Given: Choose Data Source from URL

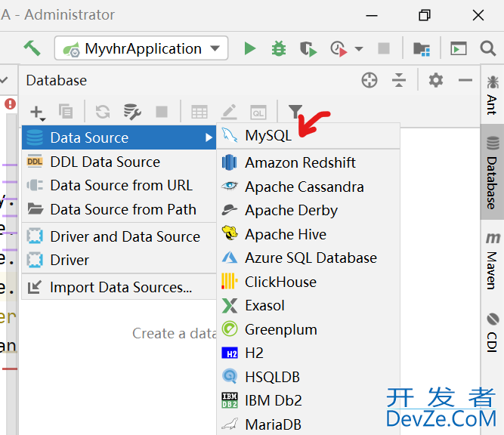Looking at the screenshot, I should pos(119,185).
